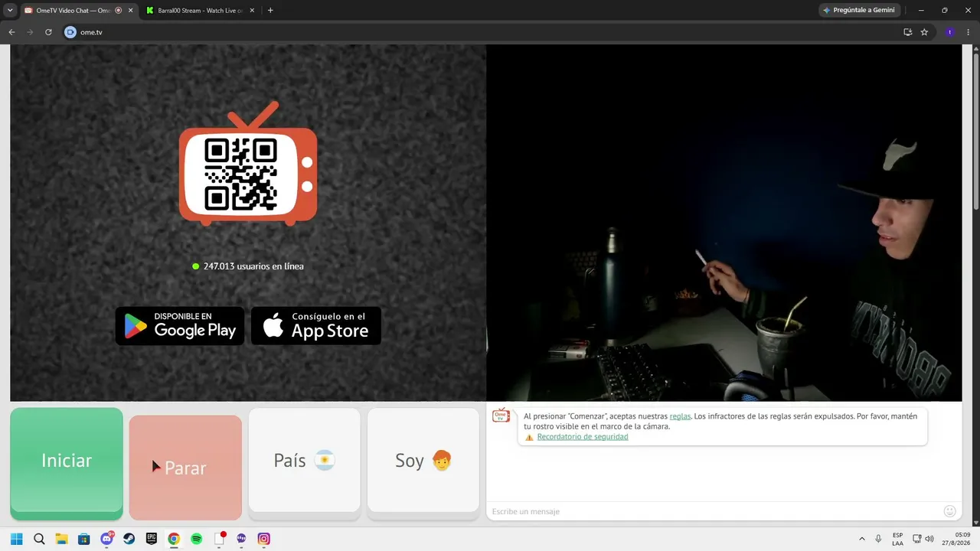Open the network icon in system tray
This screenshot has width=980, height=551.
(x=917, y=539)
